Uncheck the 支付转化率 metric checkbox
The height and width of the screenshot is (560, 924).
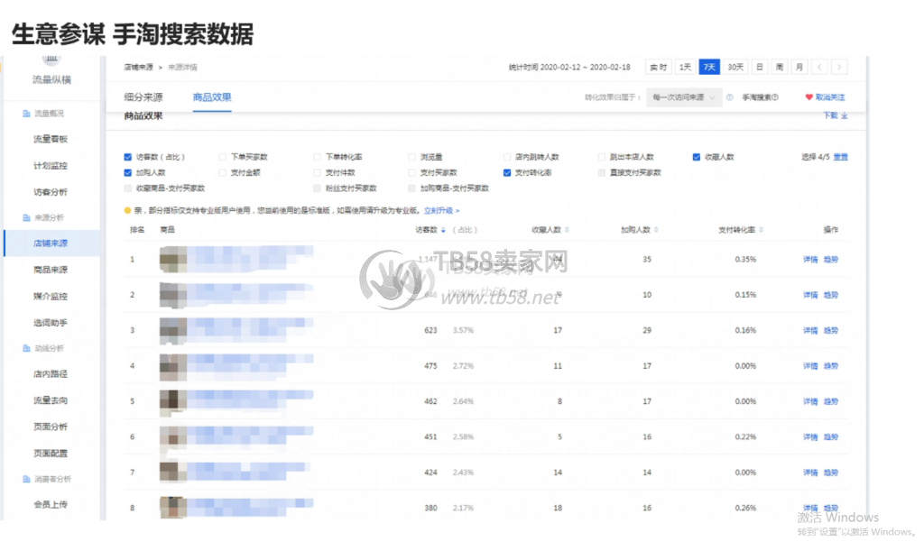507,173
